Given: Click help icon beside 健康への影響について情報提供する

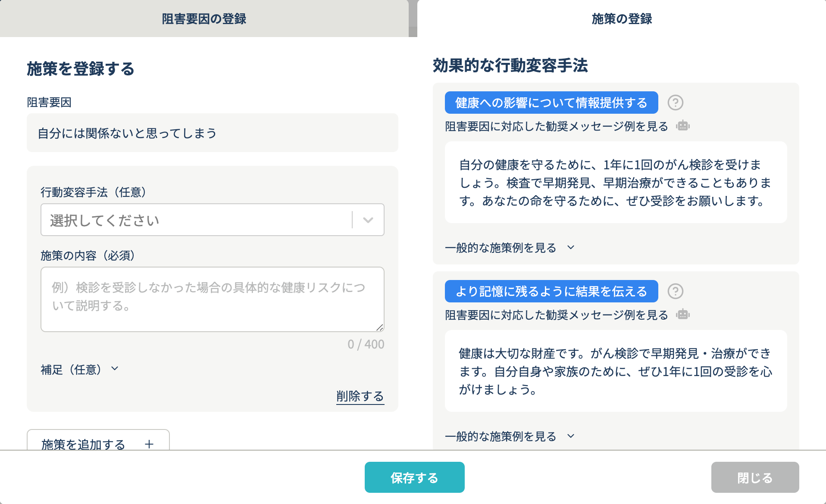Looking at the screenshot, I should coord(675,103).
